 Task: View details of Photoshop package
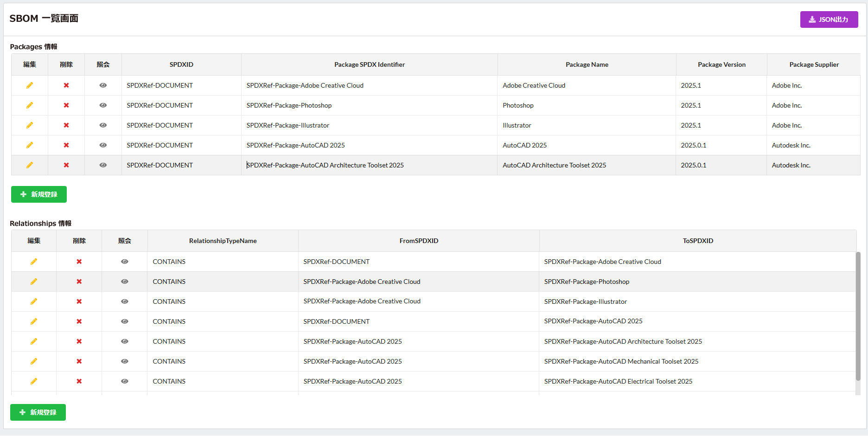click(x=103, y=105)
